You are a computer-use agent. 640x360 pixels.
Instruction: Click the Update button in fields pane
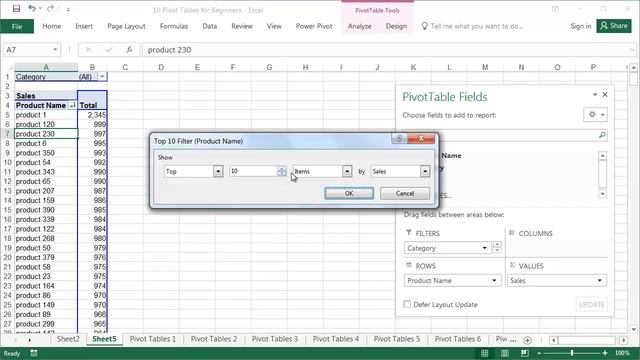tap(591, 304)
